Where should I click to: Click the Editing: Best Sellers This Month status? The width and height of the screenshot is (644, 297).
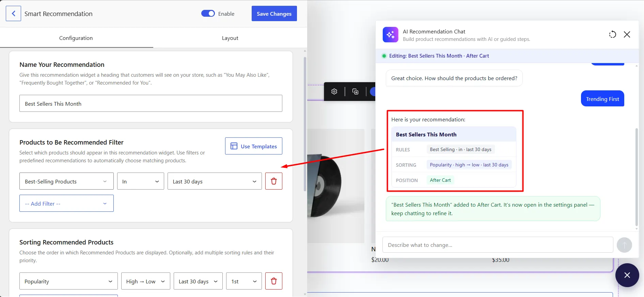(x=439, y=56)
